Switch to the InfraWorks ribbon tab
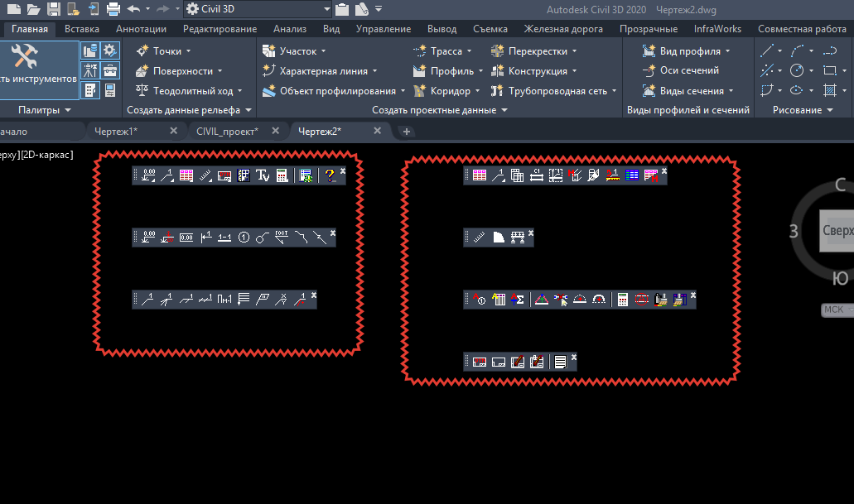Screen dimensions: 854x504 tap(717, 29)
